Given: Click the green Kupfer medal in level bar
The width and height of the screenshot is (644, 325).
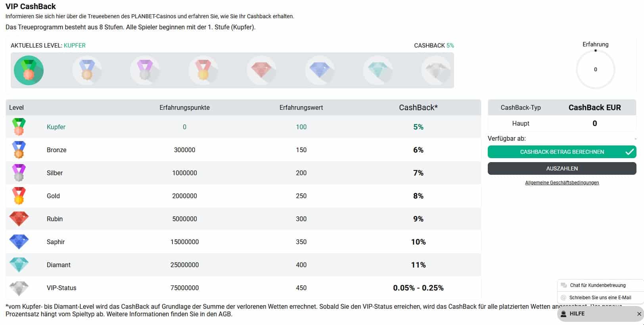Looking at the screenshot, I should pos(29,71).
